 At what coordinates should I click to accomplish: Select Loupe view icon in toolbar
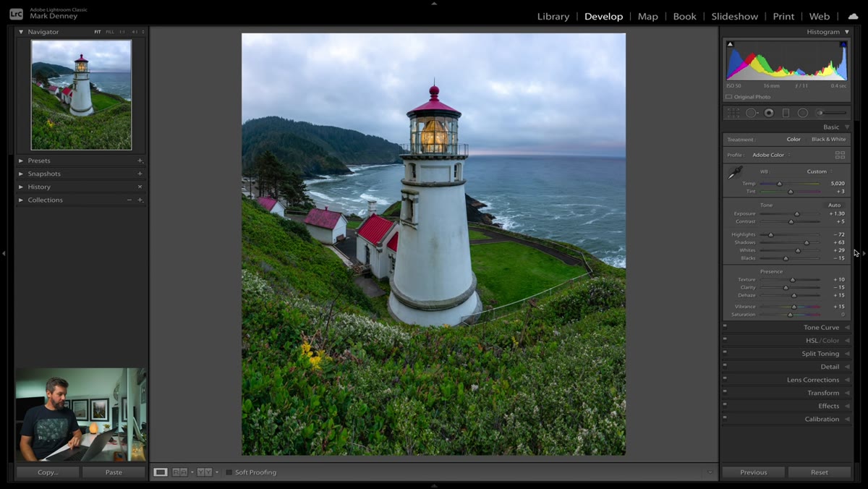point(161,472)
